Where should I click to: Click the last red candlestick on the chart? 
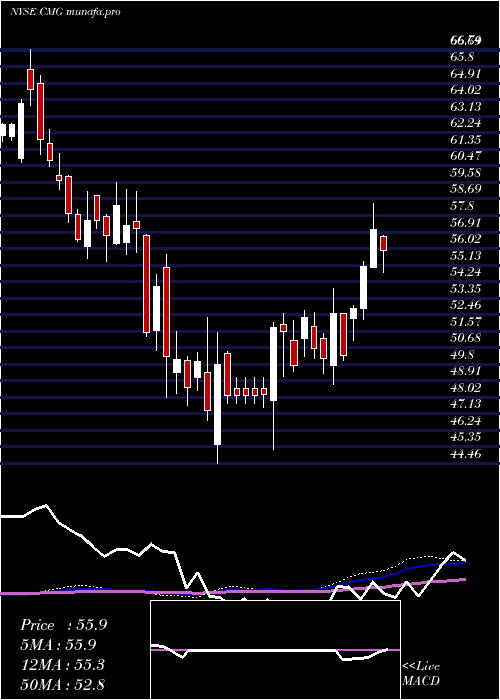coord(383,243)
